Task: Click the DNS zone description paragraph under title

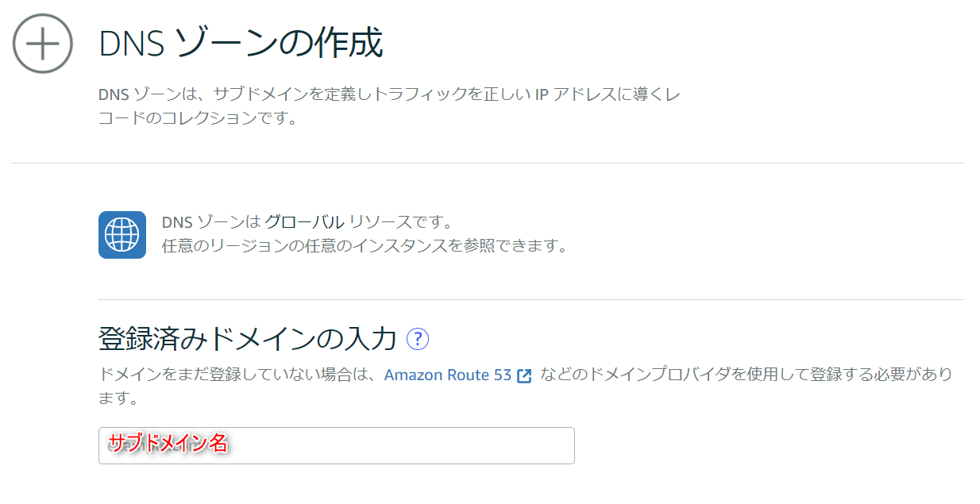Action: (389, 107)
